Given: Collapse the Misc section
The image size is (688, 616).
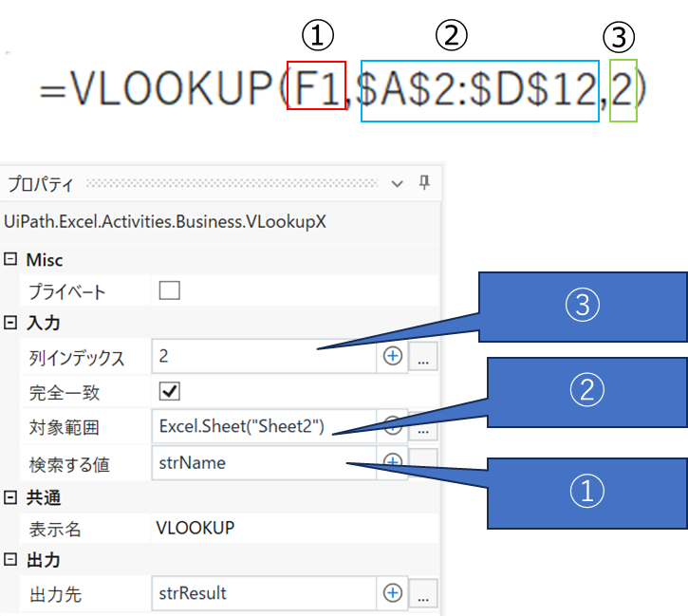Looking at the screenshot, I should click(x=10, y=259).
